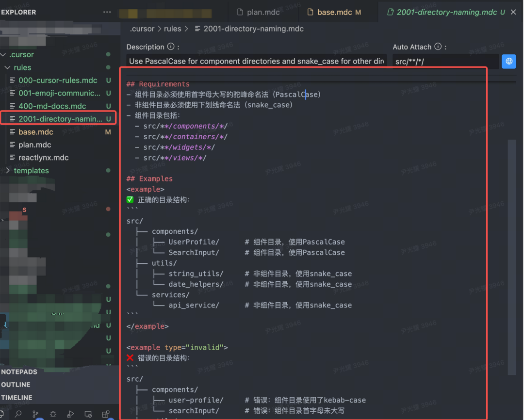The image size is (524, 420).
Task: Open the Search view icon
Action: click(x=18, y=414)
